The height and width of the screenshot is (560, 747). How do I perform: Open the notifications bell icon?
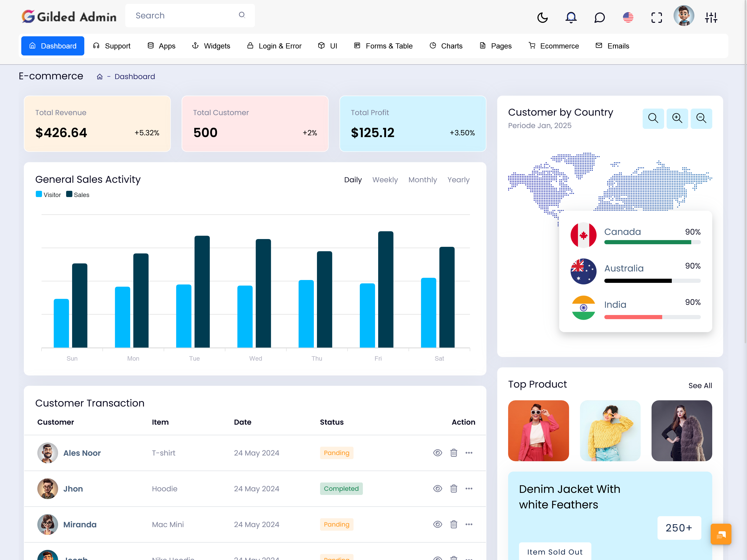[x=571, y=17]
